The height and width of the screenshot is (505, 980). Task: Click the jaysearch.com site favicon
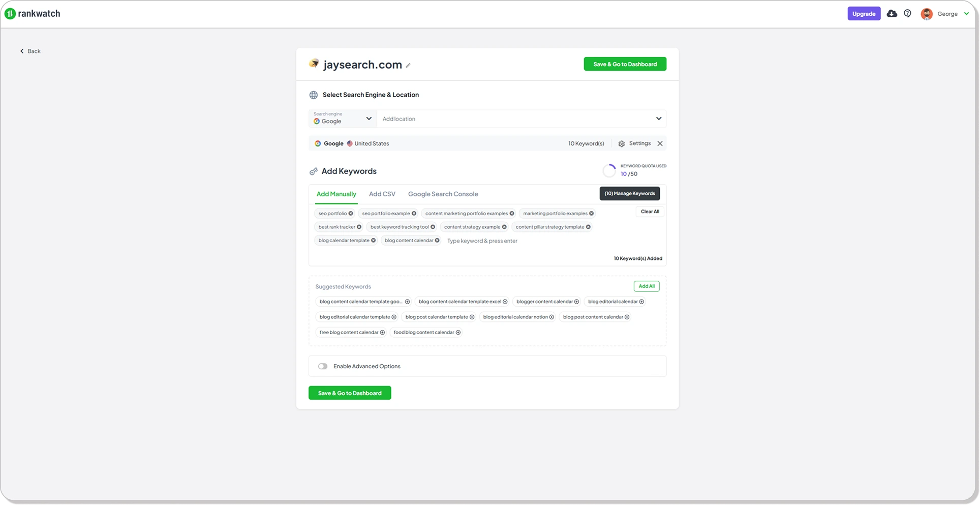click(314, 64)
